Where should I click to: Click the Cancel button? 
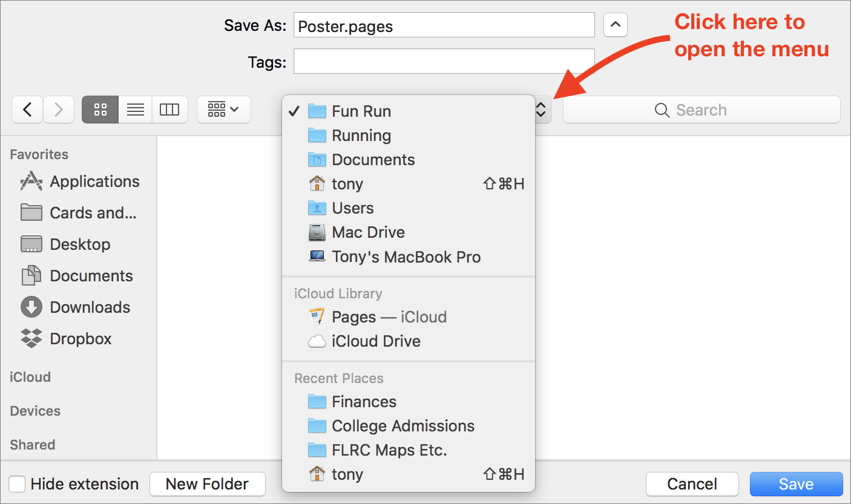click(x=692, y=484)
